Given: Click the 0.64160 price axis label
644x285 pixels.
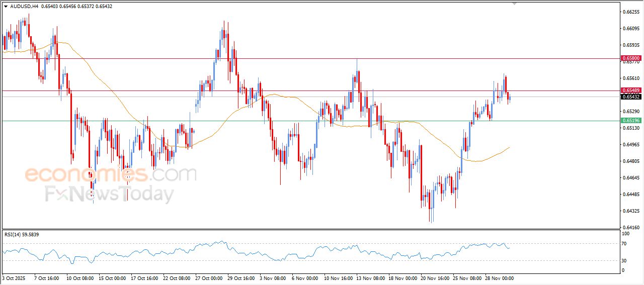Looking at the screenshot, I should click(x=631, y=228).
